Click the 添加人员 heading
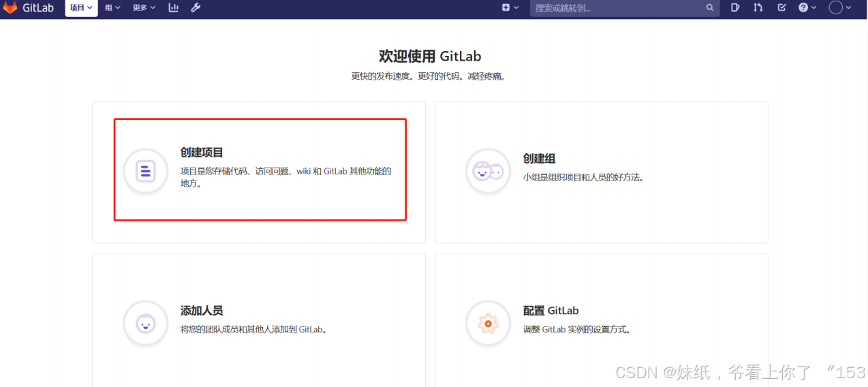868x387 pixels. coord(202,311)
